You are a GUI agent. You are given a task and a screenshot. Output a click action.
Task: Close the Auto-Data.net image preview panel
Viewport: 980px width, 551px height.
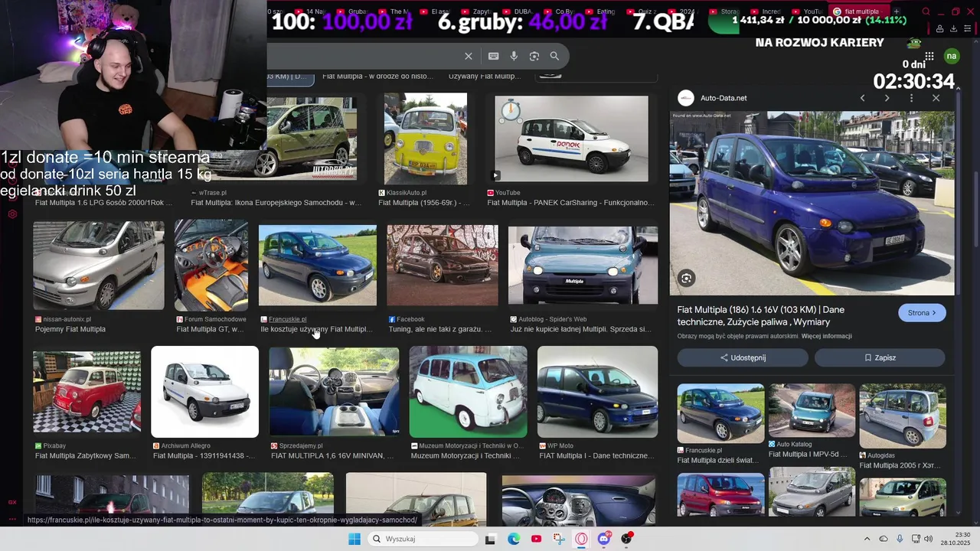click(x=936, y=98)
